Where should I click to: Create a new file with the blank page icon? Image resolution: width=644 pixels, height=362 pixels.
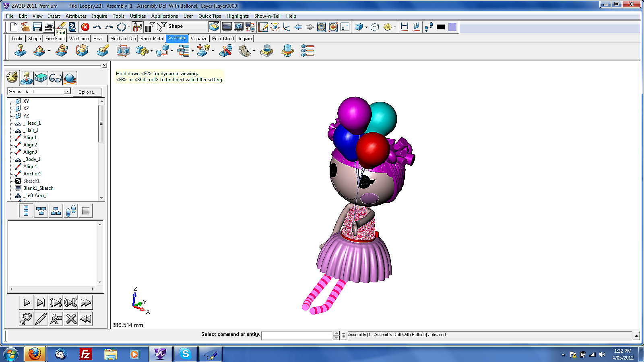point(14,27)
